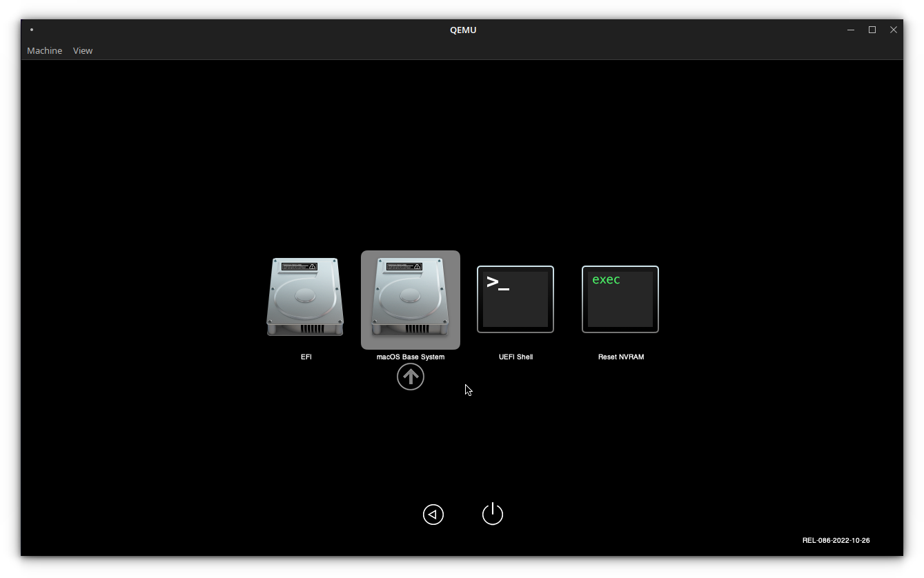
Task: Click the dot icon in the title bar
Action: point(31,30)
